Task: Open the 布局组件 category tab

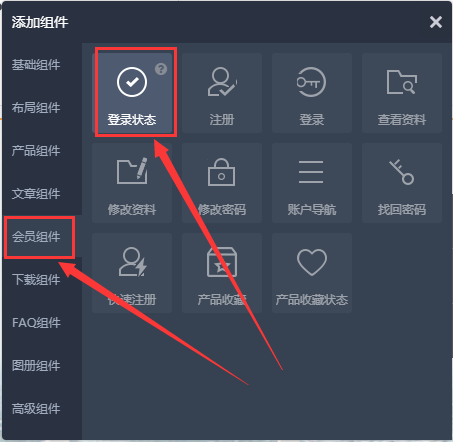Action: click(36, 108)
